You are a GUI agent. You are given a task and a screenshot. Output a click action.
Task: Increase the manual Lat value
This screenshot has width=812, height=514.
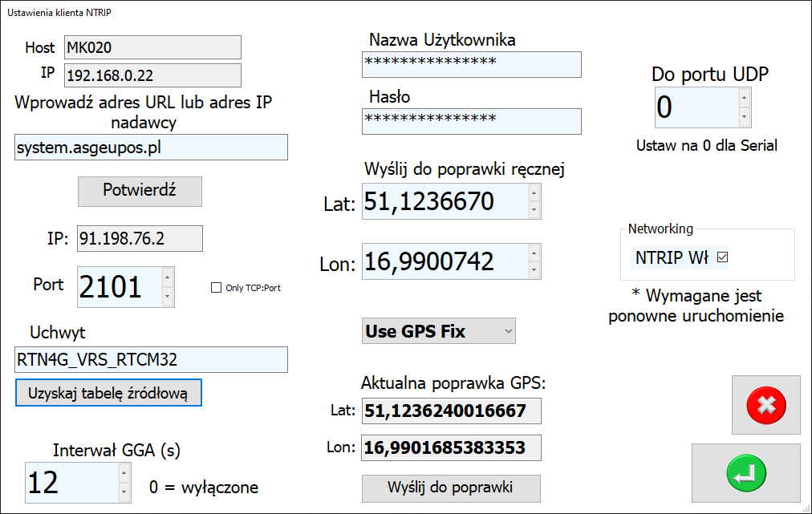(534, 192)
